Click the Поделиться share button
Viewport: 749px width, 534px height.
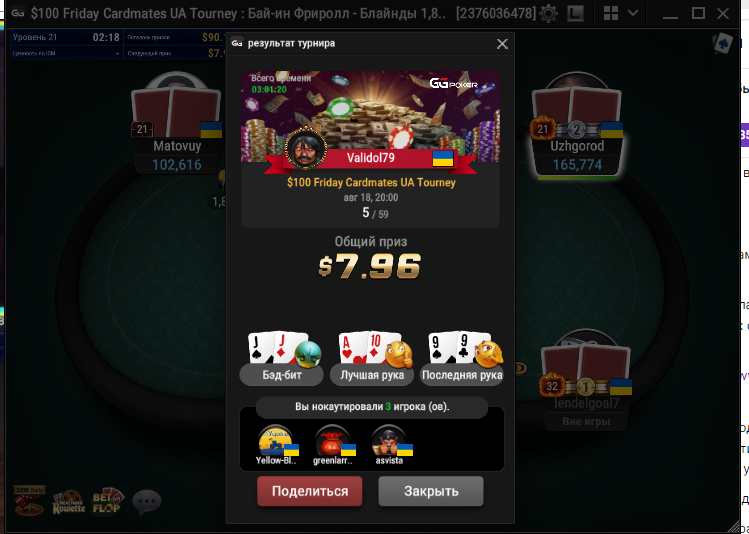tap(310, 491)
